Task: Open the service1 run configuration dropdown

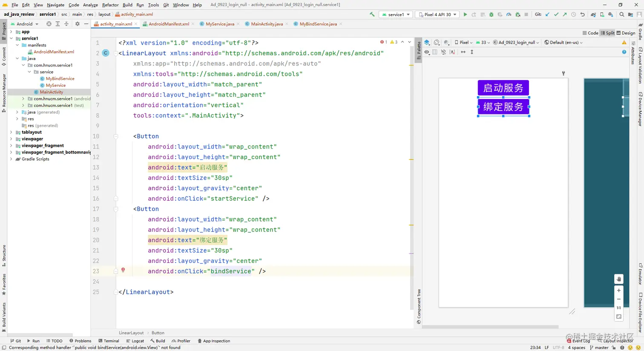Action: (396, 14)
